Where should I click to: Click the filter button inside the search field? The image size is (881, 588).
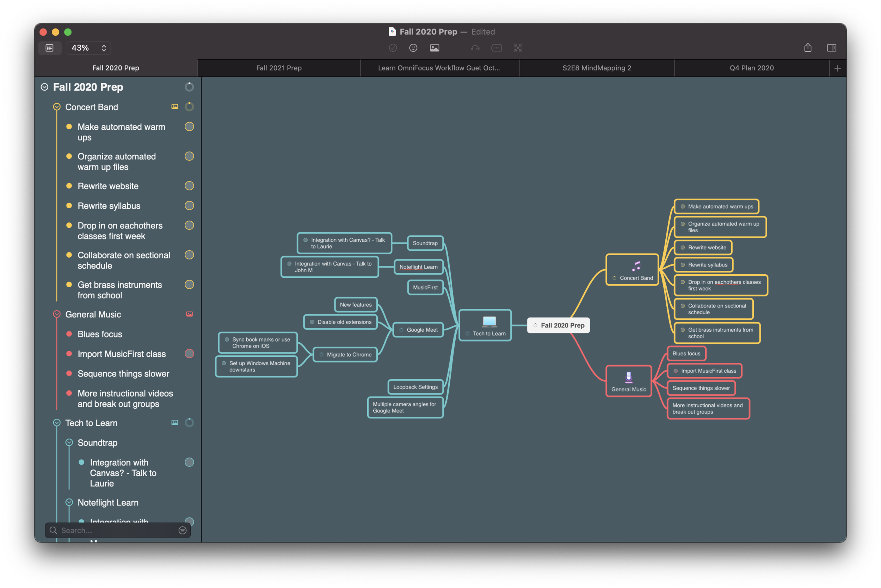[x=183, y=530]
